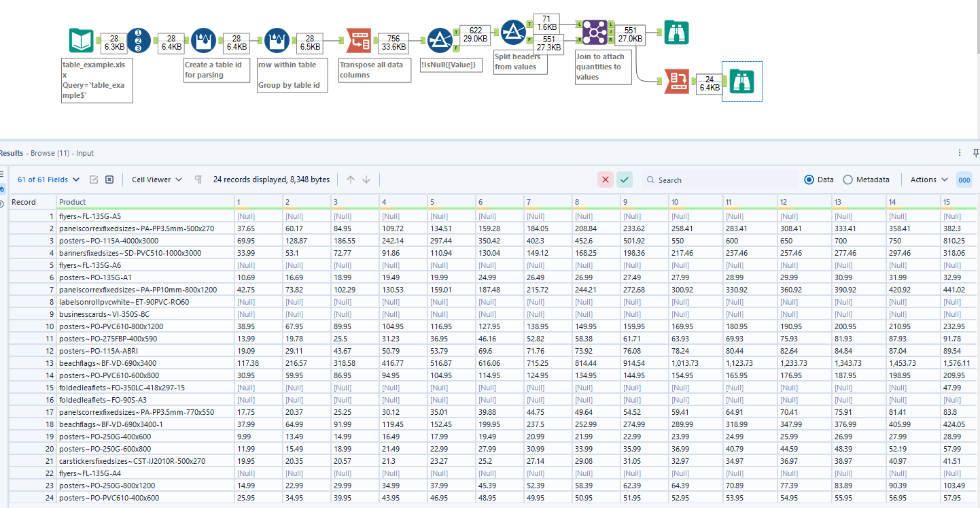Click the up arrow to go to previous record

[x=352, y=179]
